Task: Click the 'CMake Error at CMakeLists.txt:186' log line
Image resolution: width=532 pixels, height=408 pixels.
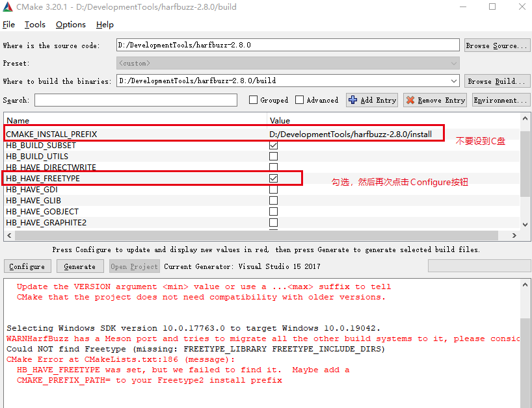Action: pos(121,359)
